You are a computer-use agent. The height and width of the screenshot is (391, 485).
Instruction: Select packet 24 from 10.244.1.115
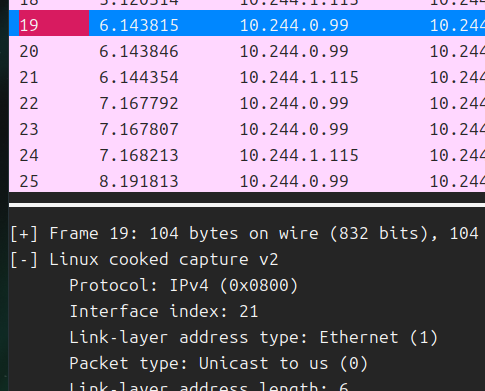(247, 155)
